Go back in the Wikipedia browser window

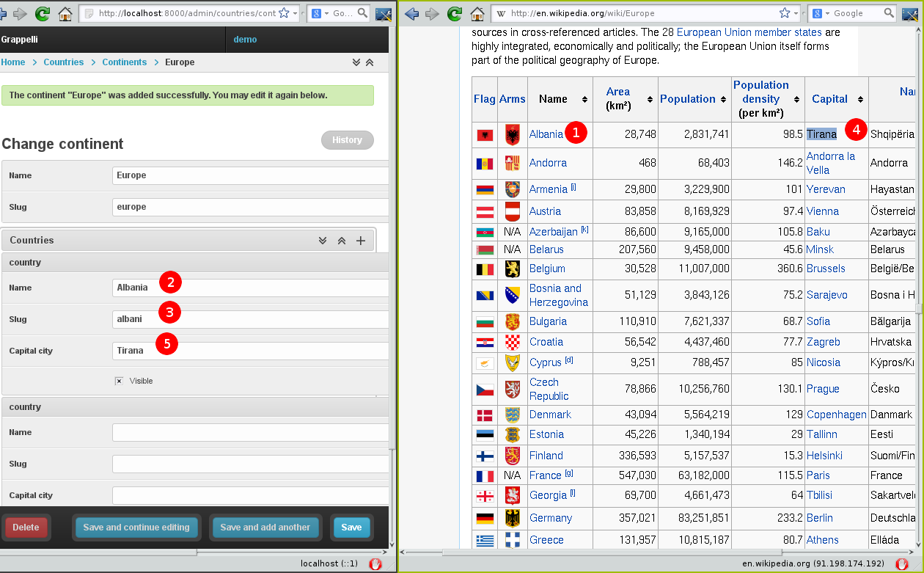coord(411,13)
